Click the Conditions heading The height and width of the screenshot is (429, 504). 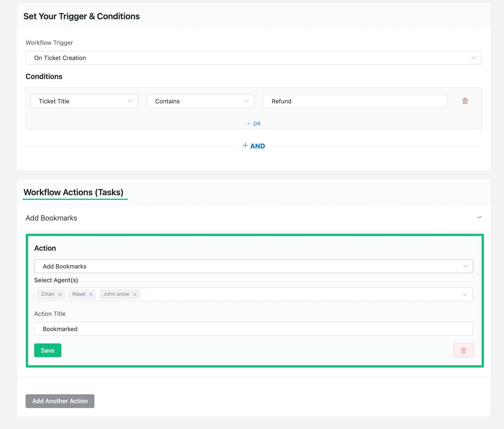tap(44, 76)
